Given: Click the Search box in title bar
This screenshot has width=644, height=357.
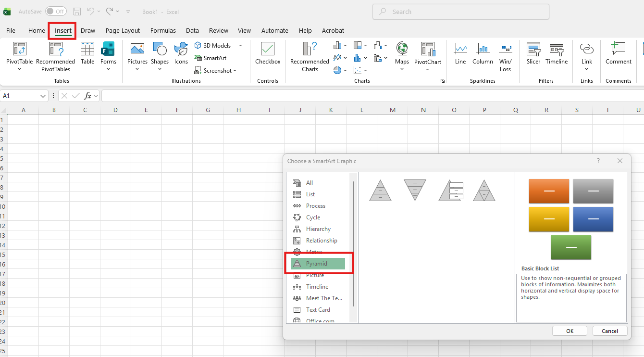Looking at the screenshot, I should [x=461, y=12].
